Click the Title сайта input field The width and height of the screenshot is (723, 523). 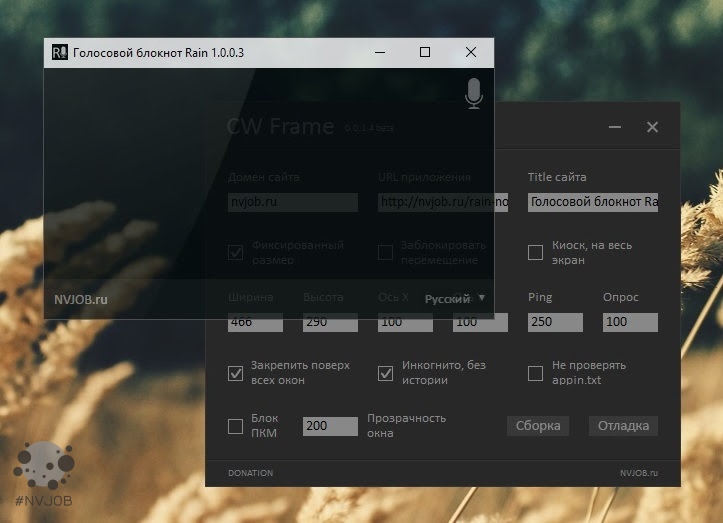tap(593, 202)
